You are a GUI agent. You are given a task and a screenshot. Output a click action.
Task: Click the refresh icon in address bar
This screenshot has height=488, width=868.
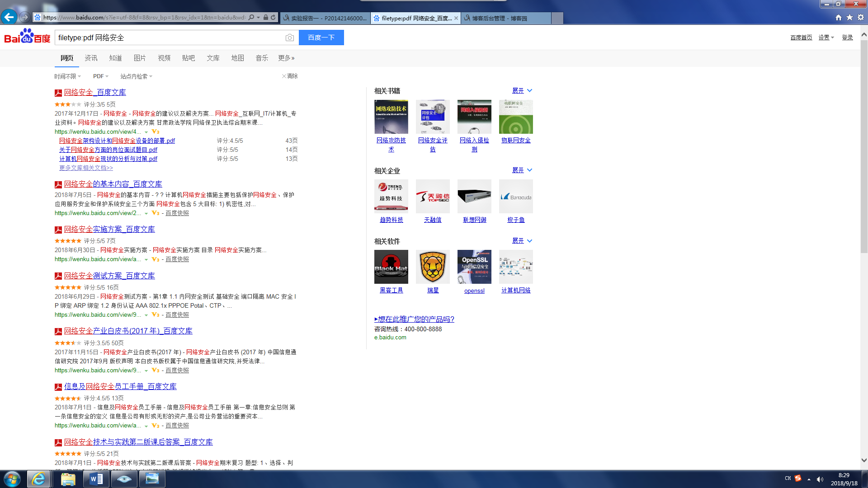pos(273,18)
